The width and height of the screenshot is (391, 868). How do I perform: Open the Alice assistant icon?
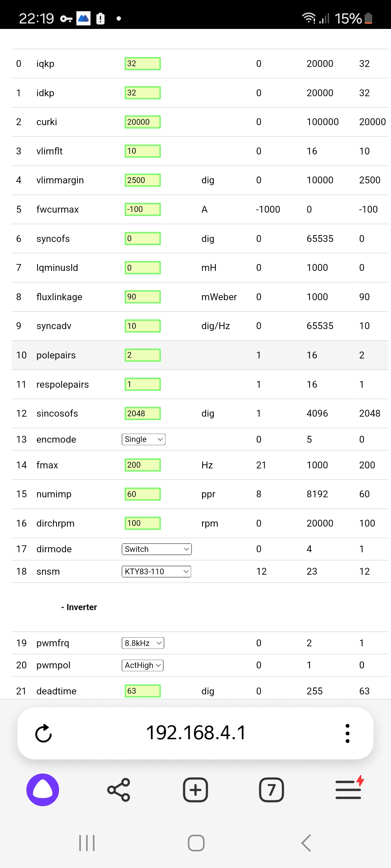coord(43,790)
